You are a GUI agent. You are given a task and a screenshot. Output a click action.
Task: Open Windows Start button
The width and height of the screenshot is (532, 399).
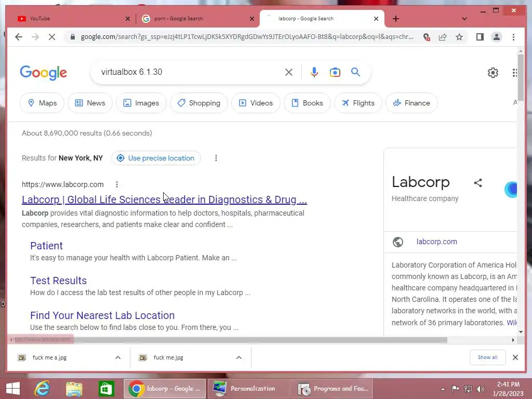coord(13,389)
